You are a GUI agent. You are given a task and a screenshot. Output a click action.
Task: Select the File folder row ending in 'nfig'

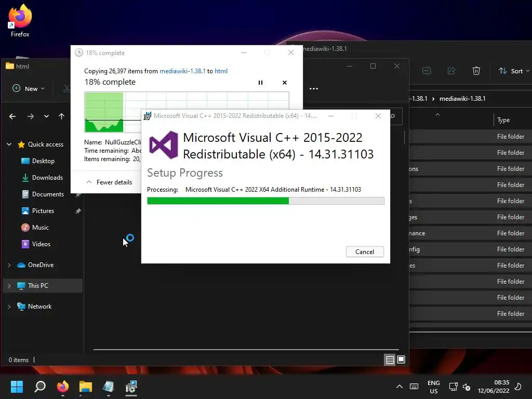coord(471,249)
